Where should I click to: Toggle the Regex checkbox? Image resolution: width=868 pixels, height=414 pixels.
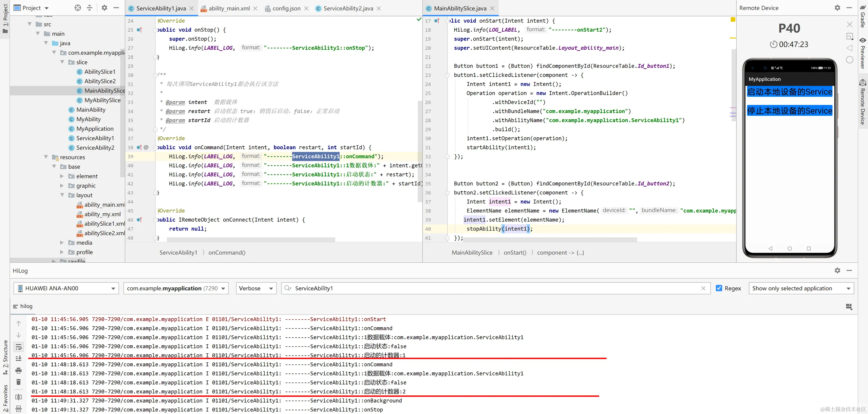[719, 288]
